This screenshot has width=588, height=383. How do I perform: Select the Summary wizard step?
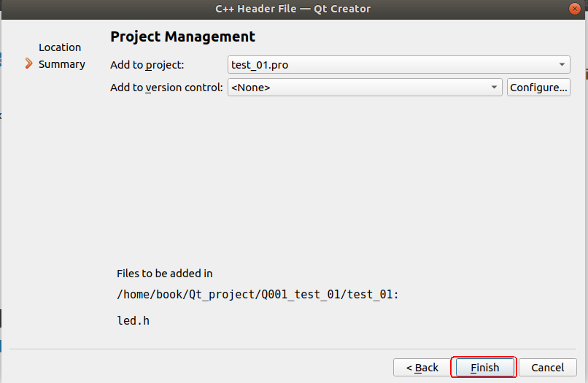pyautogui.click(x=62, y=64)
